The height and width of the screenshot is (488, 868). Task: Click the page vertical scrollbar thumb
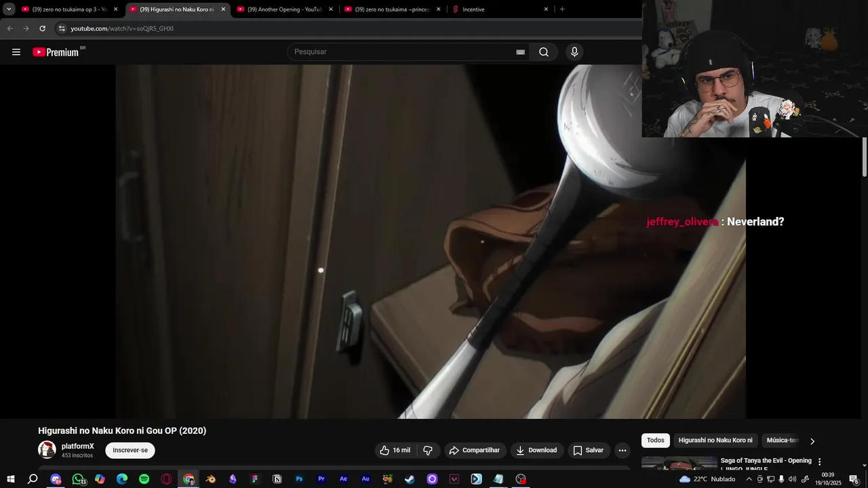865,157
